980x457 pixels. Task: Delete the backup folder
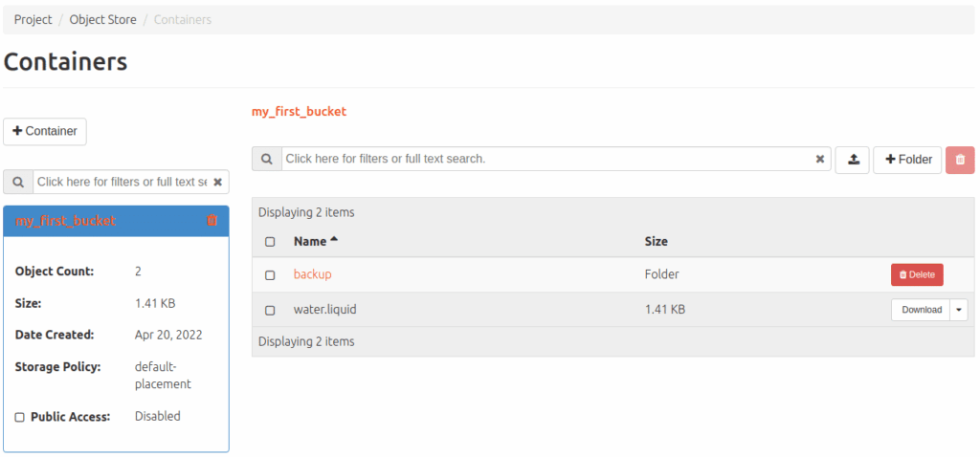[x=916, y=275]
